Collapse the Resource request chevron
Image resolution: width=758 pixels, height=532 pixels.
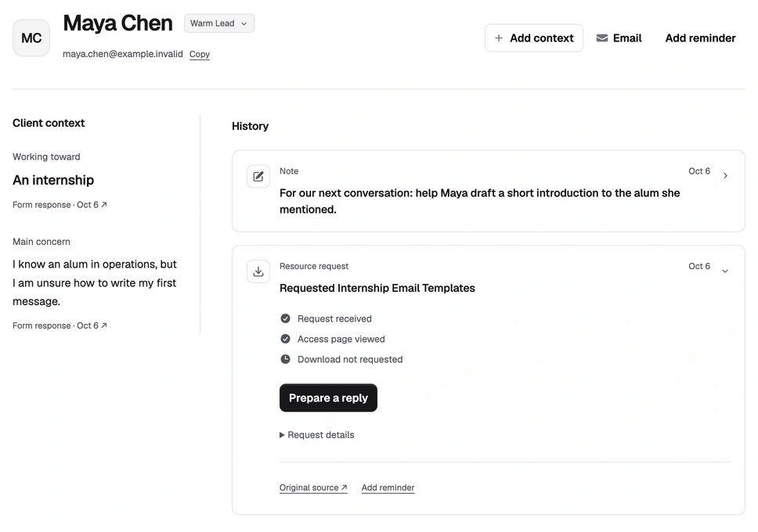click(725, 271)
